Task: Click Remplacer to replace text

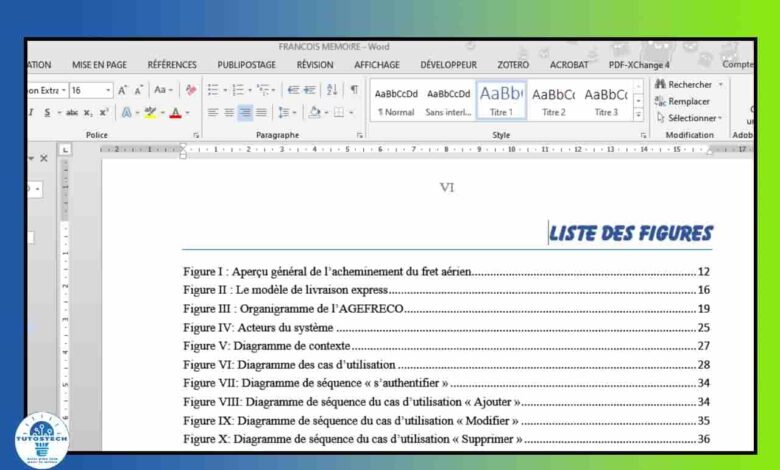Action: [x=682, y=101]
